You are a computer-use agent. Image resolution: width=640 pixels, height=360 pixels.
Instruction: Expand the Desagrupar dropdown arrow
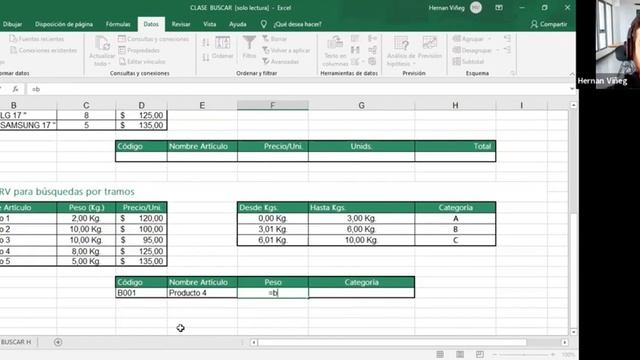pyautogui.click(x=498, y=50)
